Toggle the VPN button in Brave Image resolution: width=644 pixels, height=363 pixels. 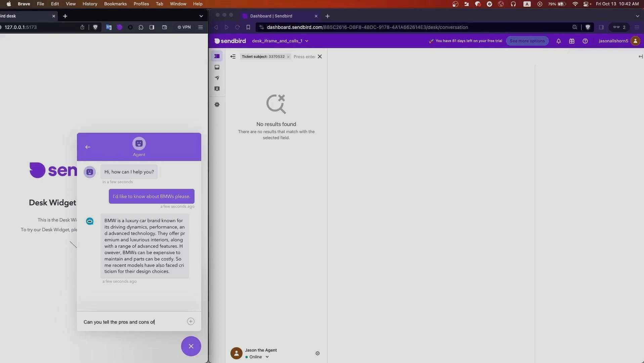point(184,27)
